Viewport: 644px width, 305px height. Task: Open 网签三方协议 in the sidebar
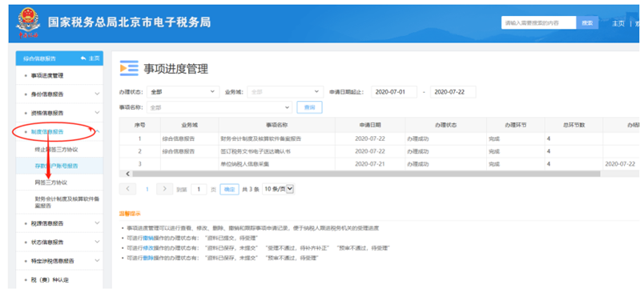pyautogui.click(x=51, y=183)
